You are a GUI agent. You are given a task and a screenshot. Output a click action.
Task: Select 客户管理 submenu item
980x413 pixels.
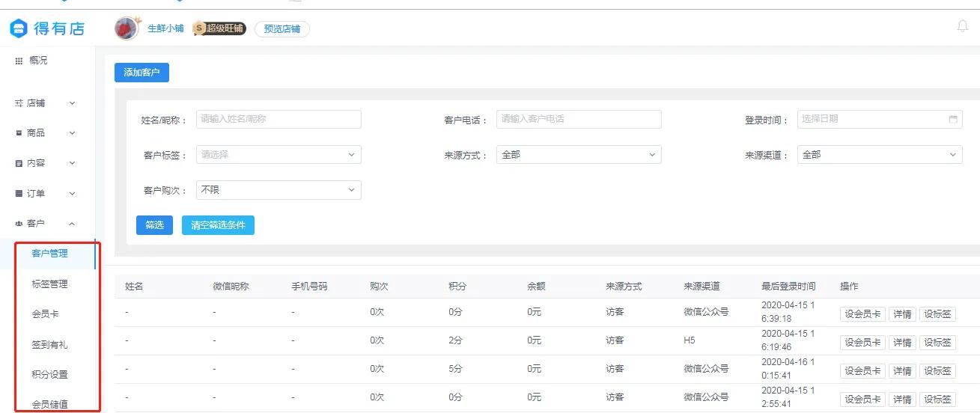(x=50, y=254)
